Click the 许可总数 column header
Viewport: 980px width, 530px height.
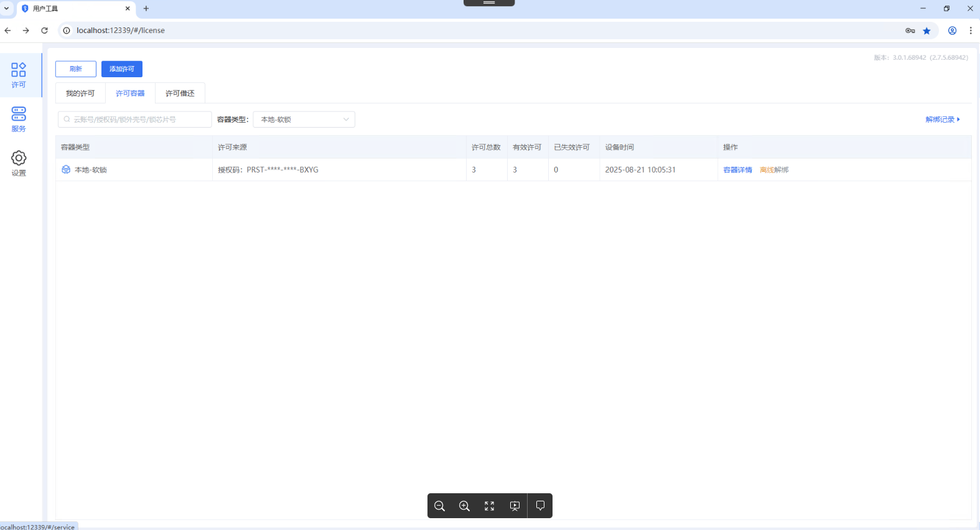[486, 148]
